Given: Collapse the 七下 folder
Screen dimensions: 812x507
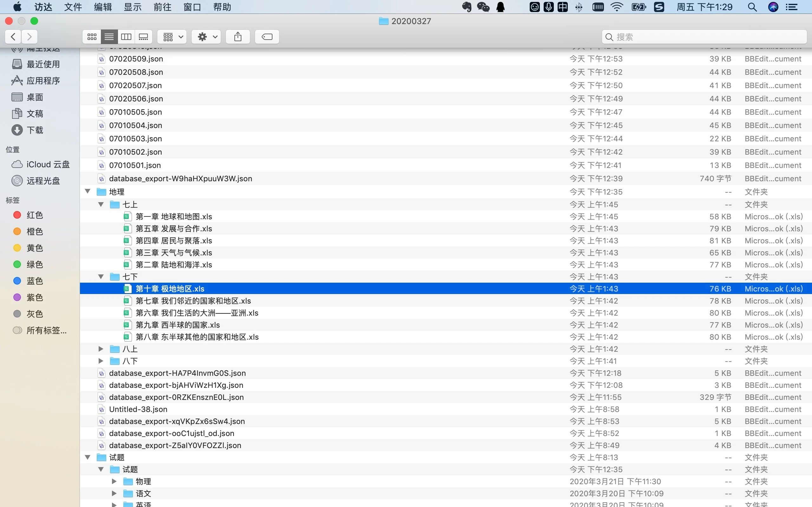Looking at the screenshot, I should [x=101, y=277].
